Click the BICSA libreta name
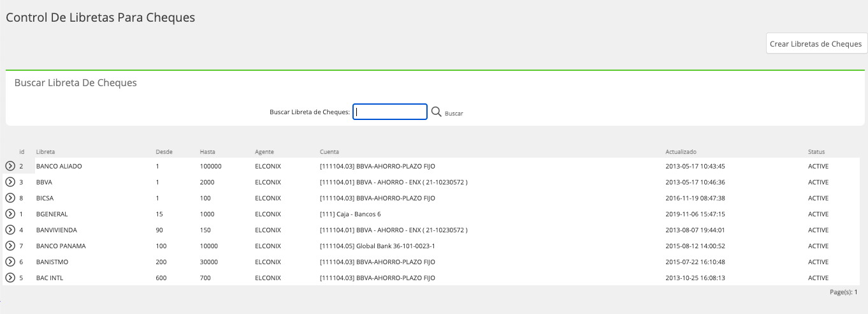Screen dimensions: 868x314 tap(45, 198)
